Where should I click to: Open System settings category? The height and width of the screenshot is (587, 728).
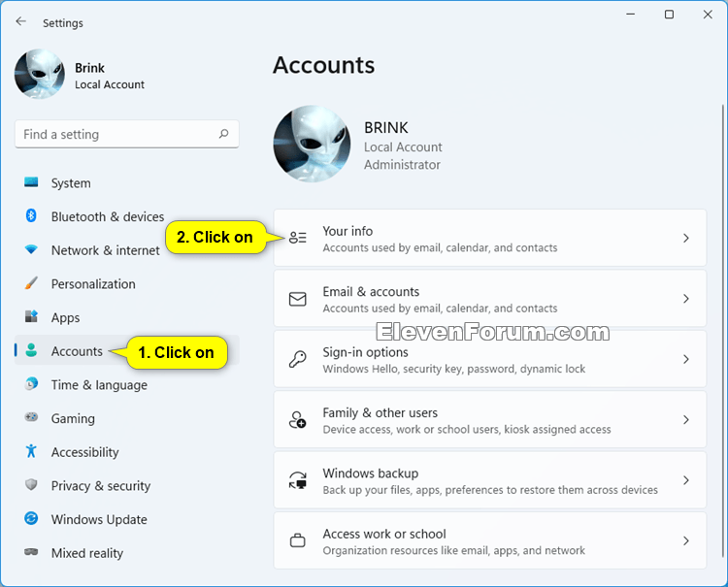point(127,182)
